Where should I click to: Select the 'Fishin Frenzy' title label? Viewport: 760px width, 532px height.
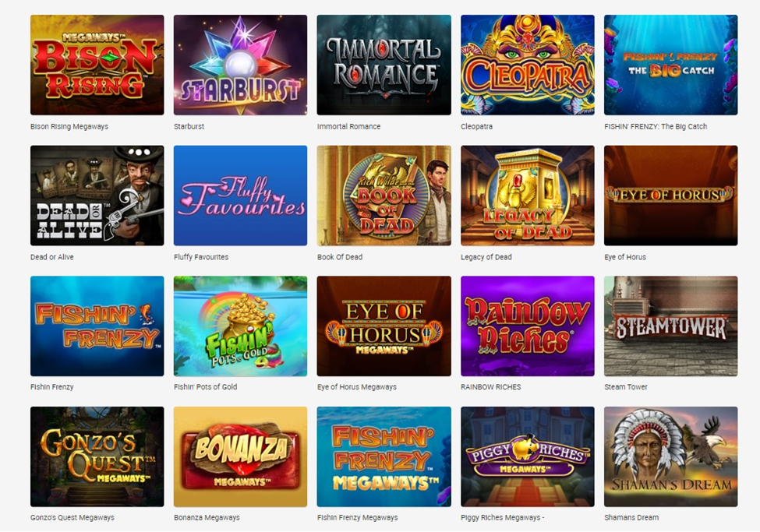point(52,387)
